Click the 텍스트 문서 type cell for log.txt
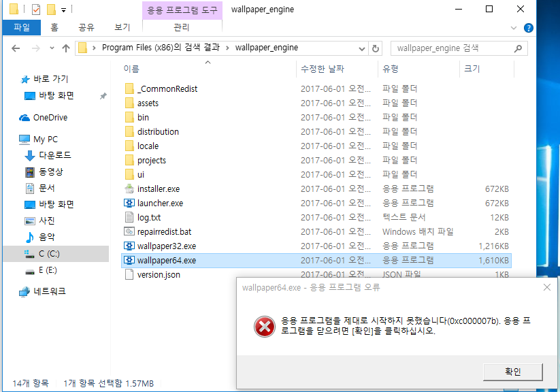 pos(404,217)
